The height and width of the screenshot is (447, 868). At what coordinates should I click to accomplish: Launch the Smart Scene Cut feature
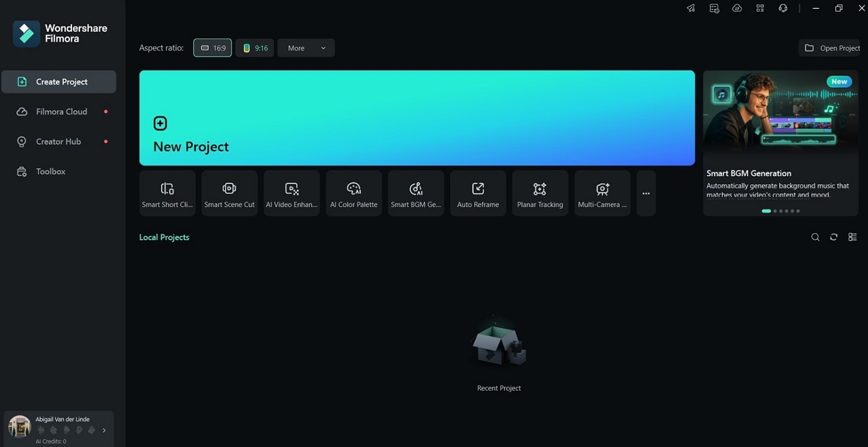pyautogui.click(x=229, y=193)
